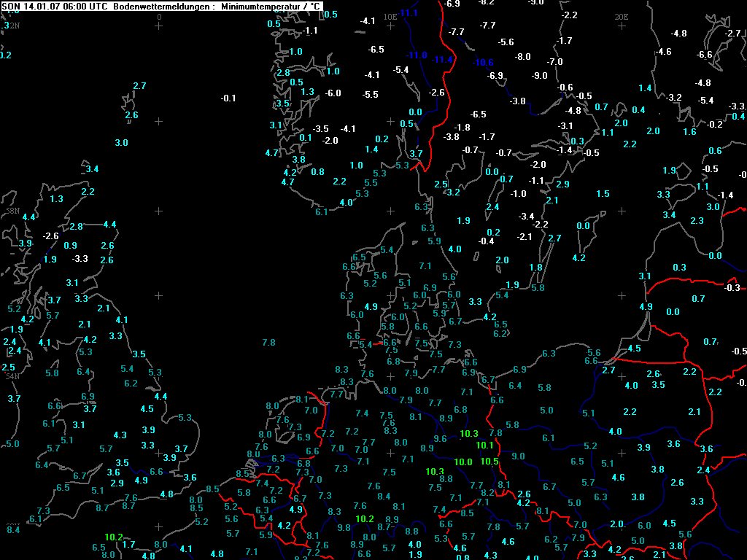
Task: Click the blue -11.0 temperature reading
Action: point(417,56)
